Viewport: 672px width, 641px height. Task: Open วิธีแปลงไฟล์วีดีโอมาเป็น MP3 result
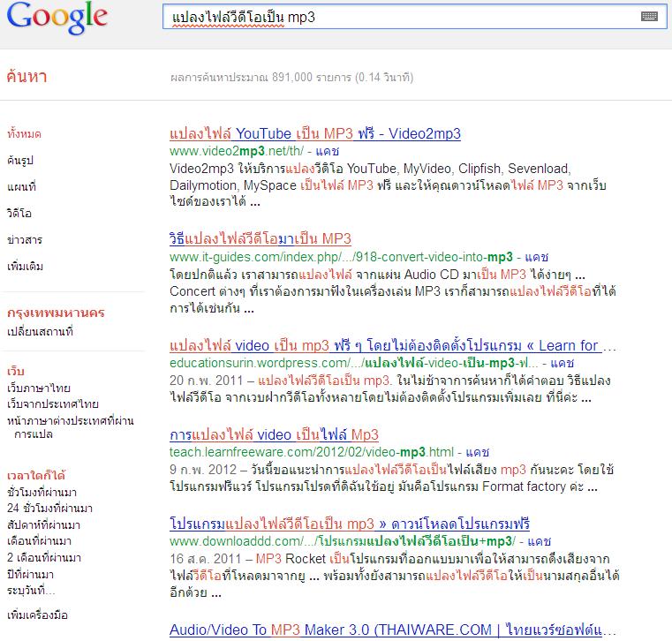260,238
